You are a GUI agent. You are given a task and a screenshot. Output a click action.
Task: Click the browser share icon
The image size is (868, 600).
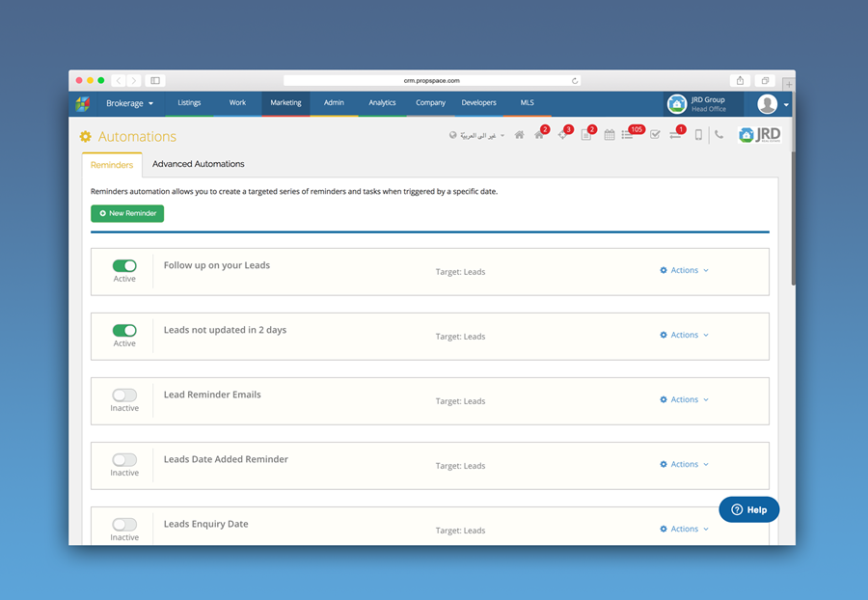740,81
